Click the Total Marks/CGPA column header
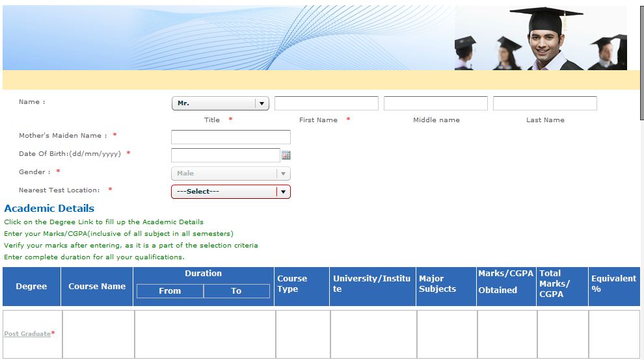The height and width of the screenshot is (360, 644). [562, 287]
